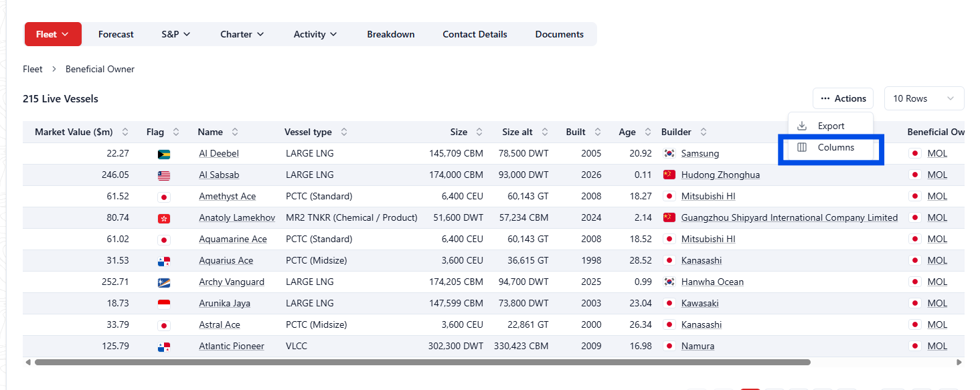Open vessel Anatoly Lamekhov

point(237,217)
